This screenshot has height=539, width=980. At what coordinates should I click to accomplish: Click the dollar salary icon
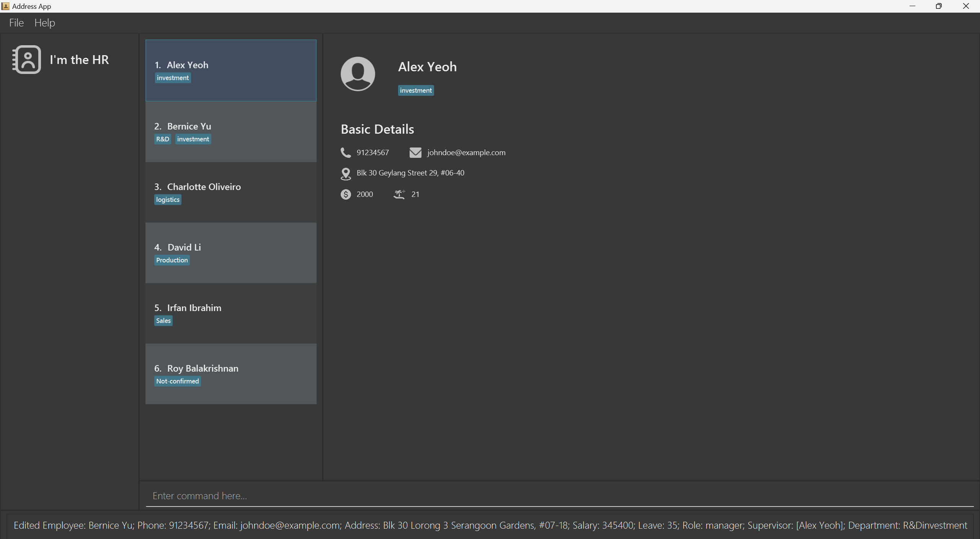345,194
